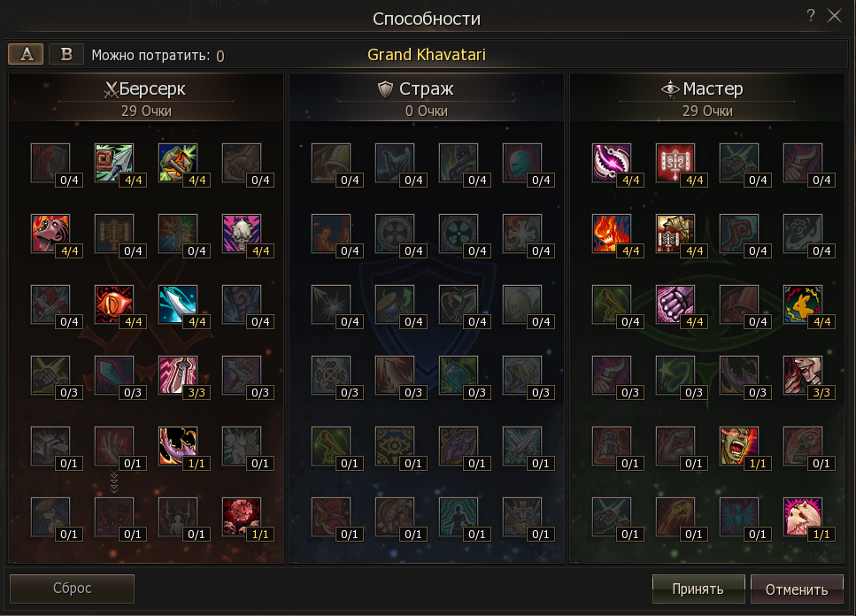Switch to ability preset A
856x616 pixels.
point(26,54)
